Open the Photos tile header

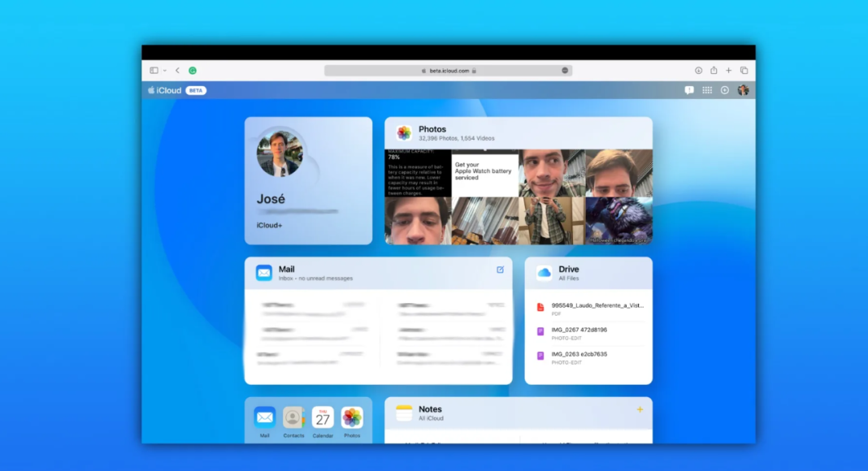[519, 132]
